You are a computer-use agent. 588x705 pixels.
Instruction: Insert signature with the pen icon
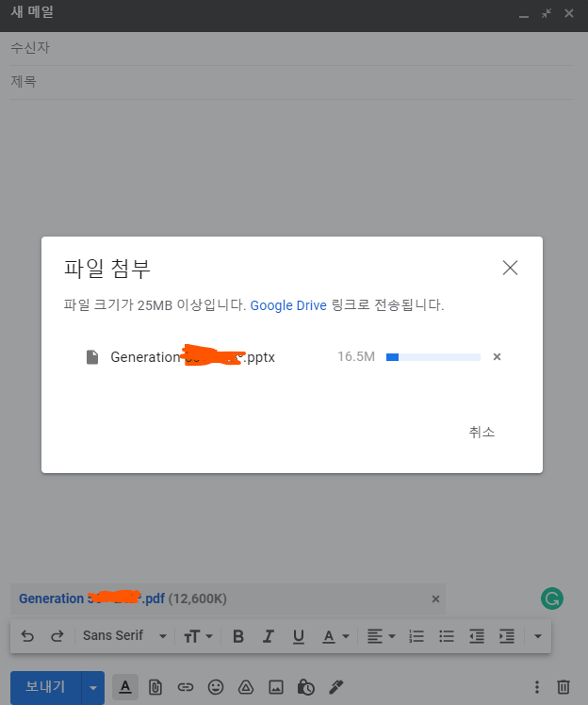pyautogui.click(x=335, y=687)
